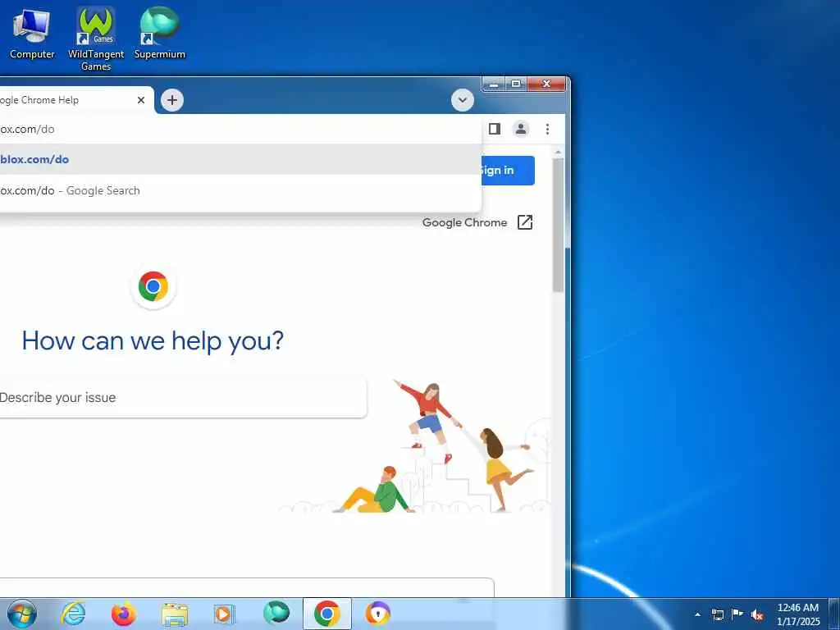
Task: Launch Supermium desktop shortcut
Action: click(160, 33)
